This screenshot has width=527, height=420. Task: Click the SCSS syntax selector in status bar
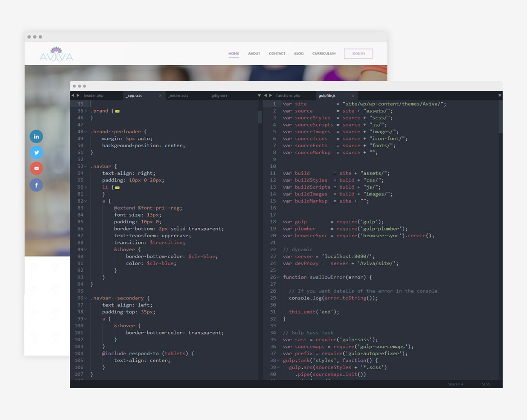[486, 384]
